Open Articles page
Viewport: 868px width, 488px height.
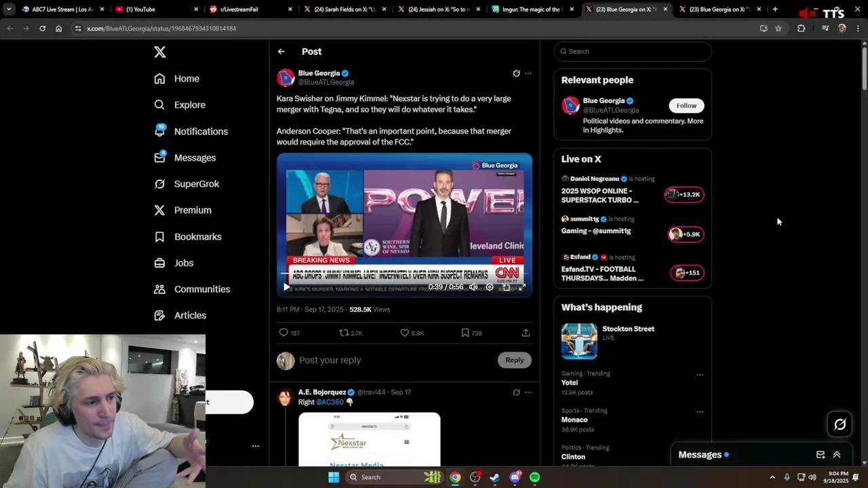180,315
